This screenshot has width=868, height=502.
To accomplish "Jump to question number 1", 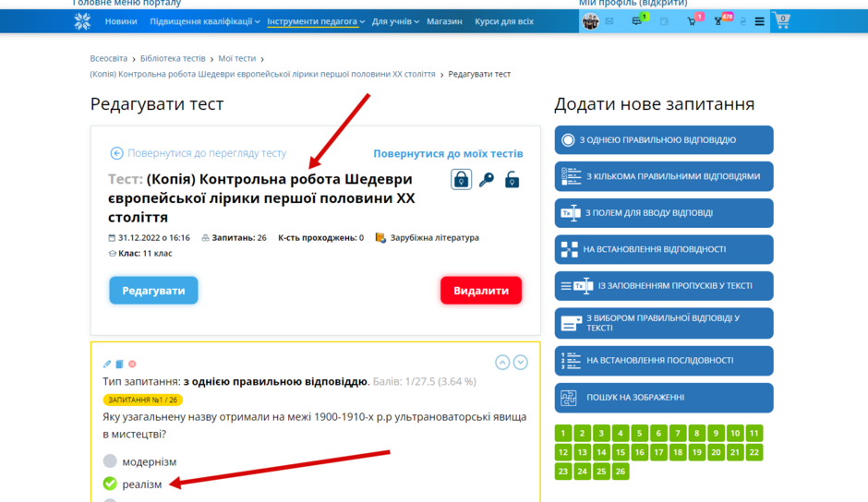I will click(x=563, y=434).
